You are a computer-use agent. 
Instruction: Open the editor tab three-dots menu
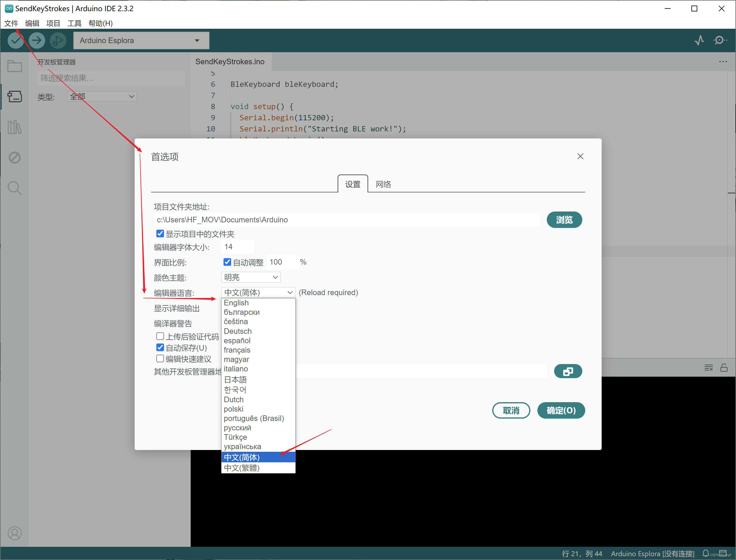coord(723,62)
